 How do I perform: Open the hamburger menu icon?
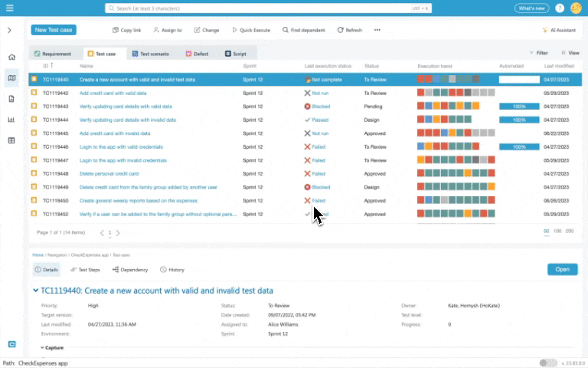pyautogui.click(x=9, y=8)
